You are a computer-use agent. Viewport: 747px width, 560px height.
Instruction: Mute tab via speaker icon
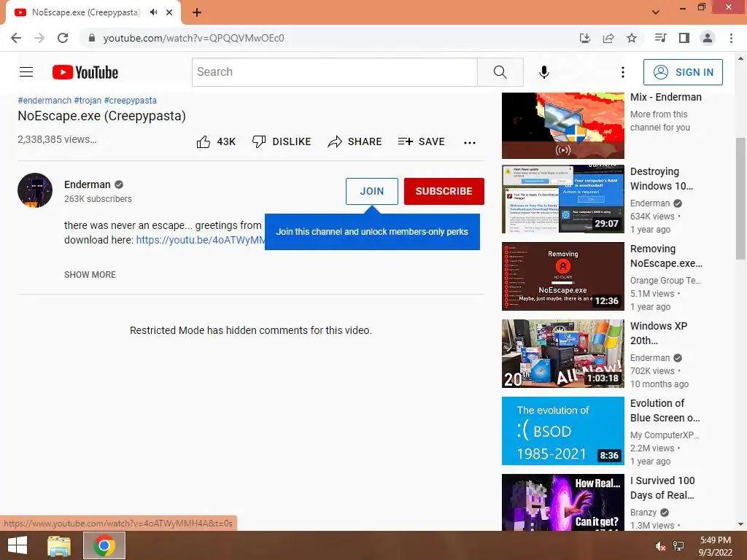tap(153, 12)
